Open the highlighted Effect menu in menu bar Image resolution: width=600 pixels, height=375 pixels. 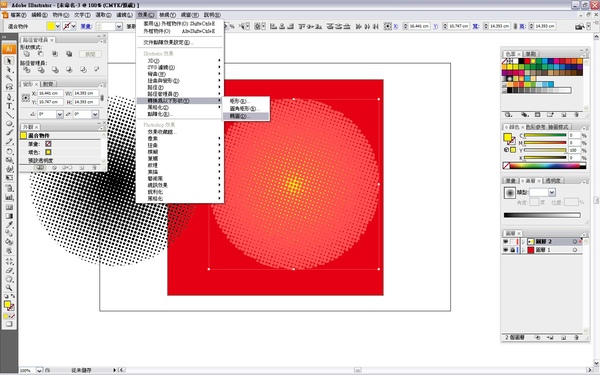tap(146, 15)
